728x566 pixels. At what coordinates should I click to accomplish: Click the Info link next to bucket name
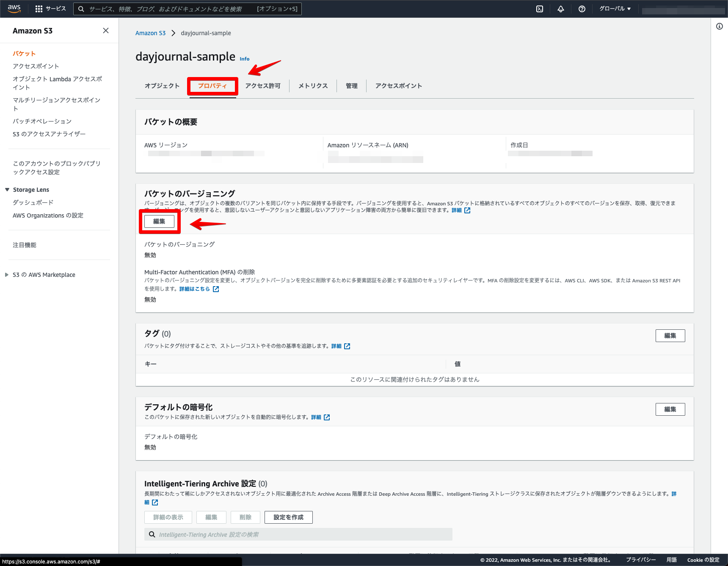point(245,59)
